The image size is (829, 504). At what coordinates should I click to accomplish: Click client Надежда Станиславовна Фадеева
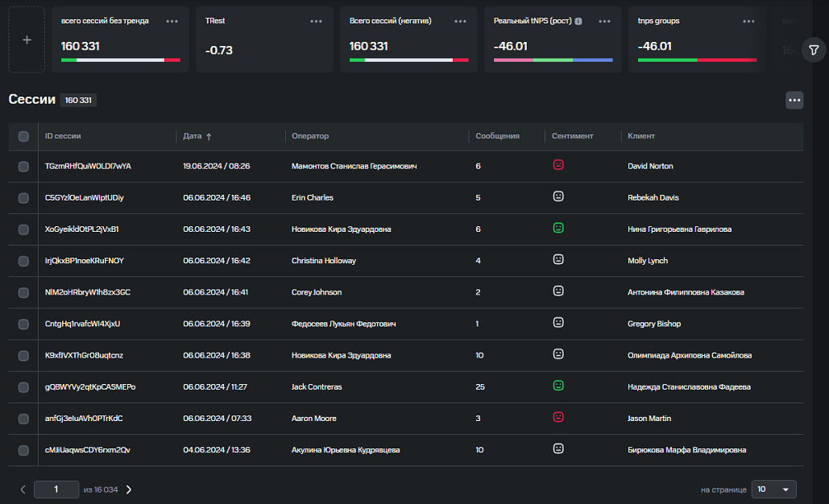point(689,386)
